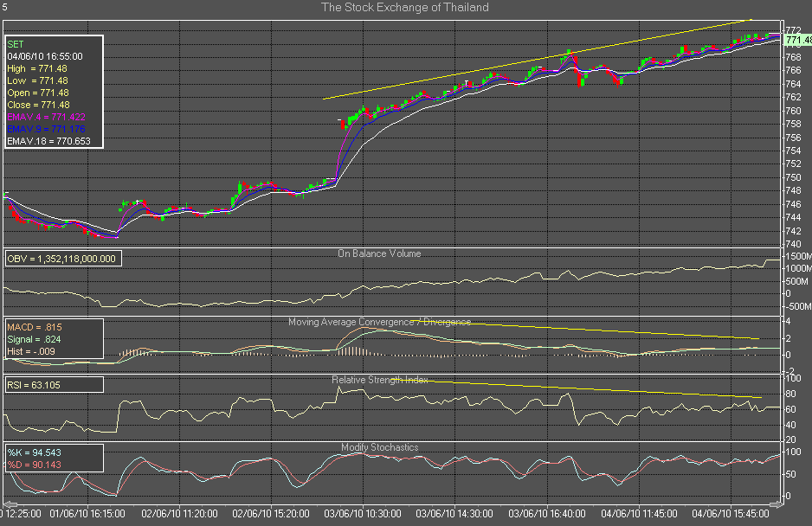Click the MACD = .815 readout
The height and width of the screenshot is (526, 812).
click(35, 327)
